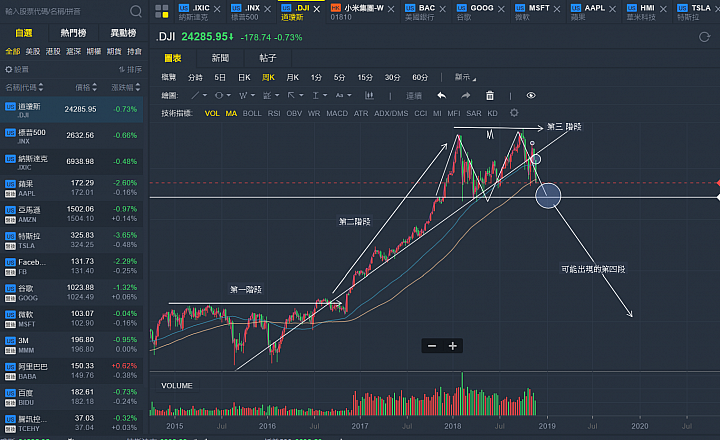Click the refresh icon beside the DJI quote
The height and width of the screenshot is (440, 720).
pyautogui.click(x=704, y=37)
